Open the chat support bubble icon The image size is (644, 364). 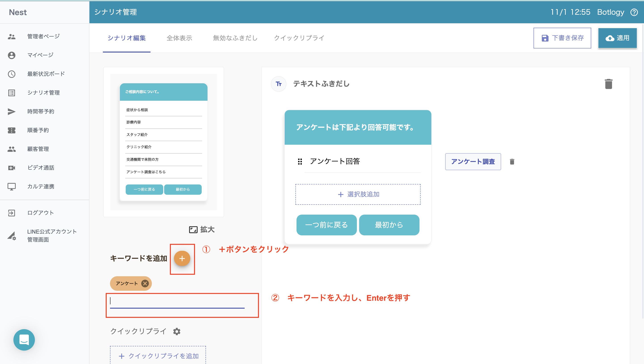24,339
